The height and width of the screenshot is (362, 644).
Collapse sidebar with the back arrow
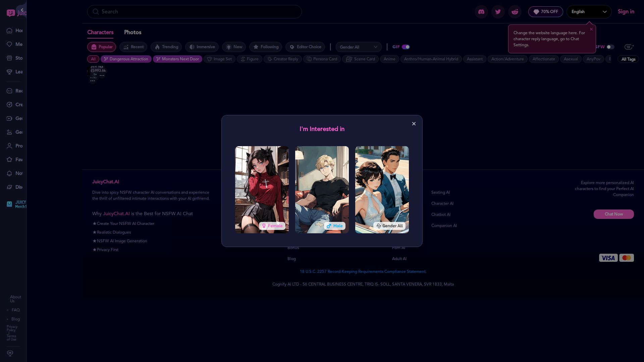click(22, 10)
